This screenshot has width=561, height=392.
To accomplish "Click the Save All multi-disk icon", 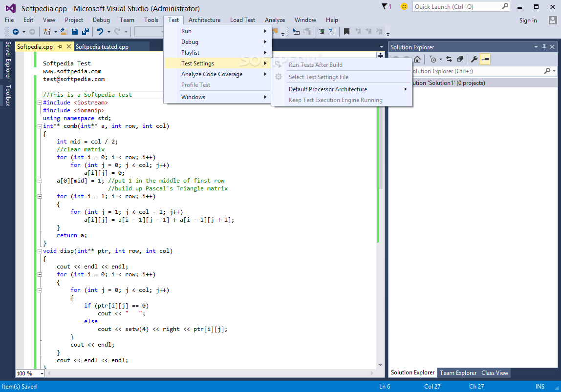I will (86, 32).
